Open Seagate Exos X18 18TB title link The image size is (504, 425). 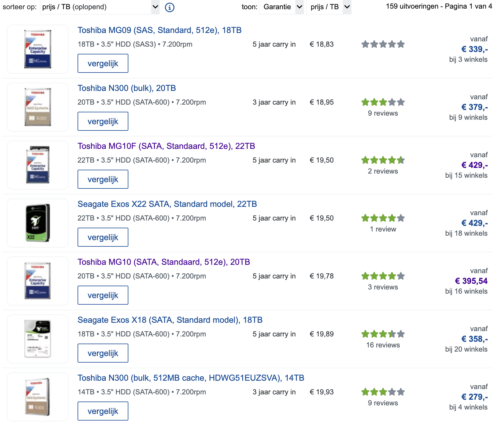[x=170, y=320]
